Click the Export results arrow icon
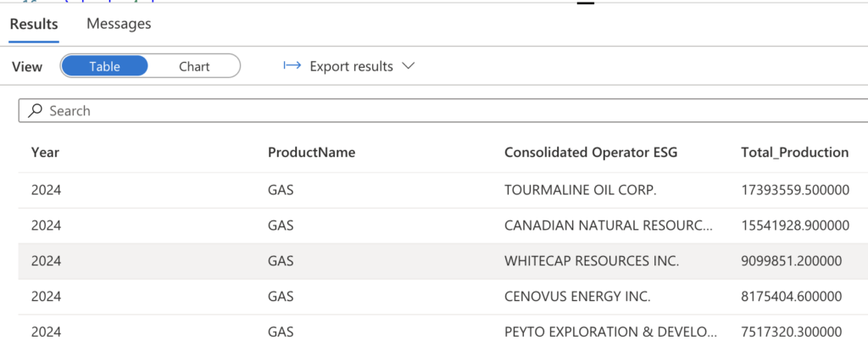Image resolution: width=868 pixels, height=357 pixels. (x=292, y=66)
